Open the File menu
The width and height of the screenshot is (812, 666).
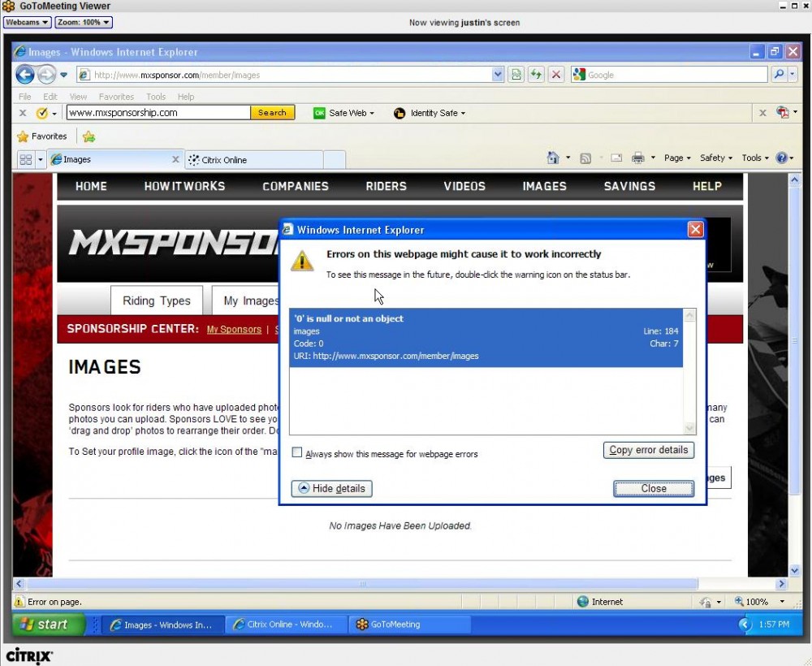pyautogui.click(x=24, y=97)
